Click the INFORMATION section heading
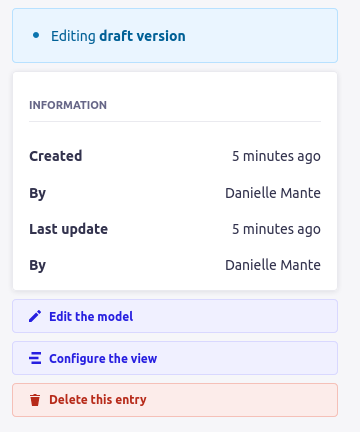This screenshot has height=432, width=360. 68,105
